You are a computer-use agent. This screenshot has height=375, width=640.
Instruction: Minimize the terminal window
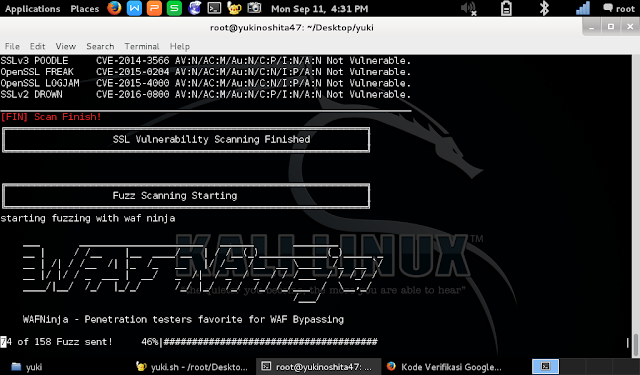591,27
